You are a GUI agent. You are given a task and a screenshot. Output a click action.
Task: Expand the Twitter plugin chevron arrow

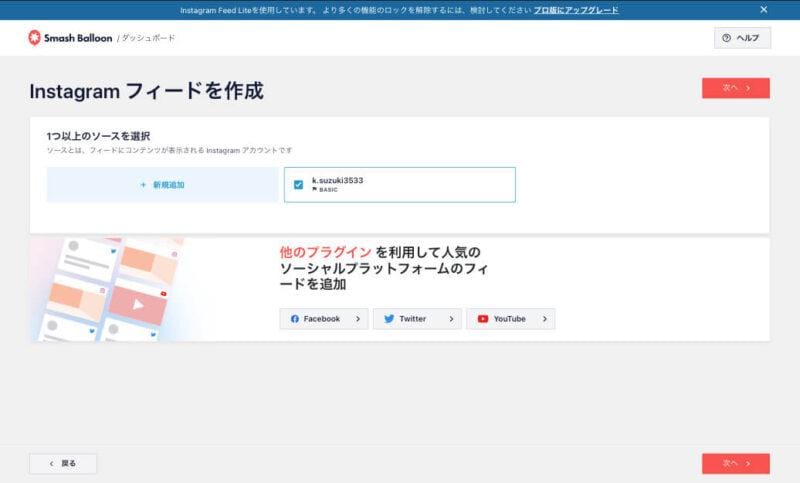click(x=451, y=319)
